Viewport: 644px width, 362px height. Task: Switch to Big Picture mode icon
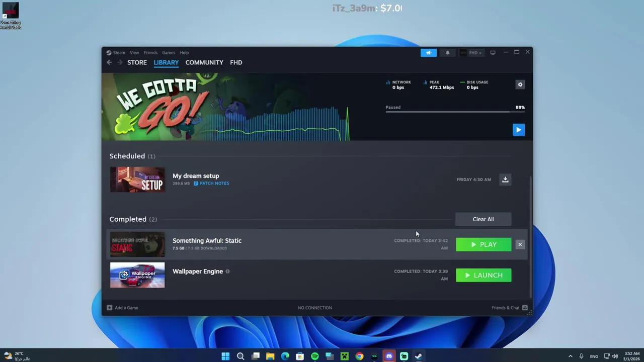(x=493, y=52)
